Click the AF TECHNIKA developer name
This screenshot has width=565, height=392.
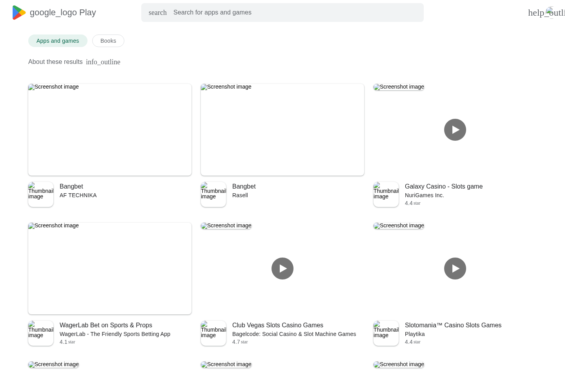click(x=78, y=195)
